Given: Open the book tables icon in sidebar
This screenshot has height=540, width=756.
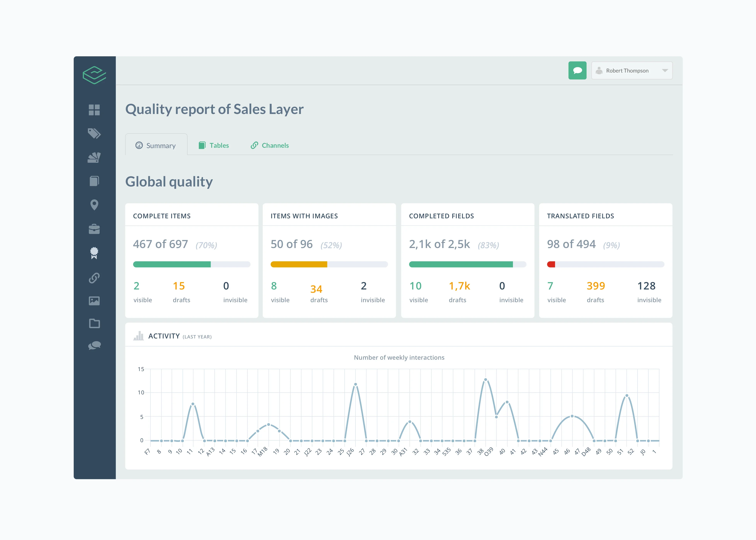Looking at the screenshot, I should (94, 181).
